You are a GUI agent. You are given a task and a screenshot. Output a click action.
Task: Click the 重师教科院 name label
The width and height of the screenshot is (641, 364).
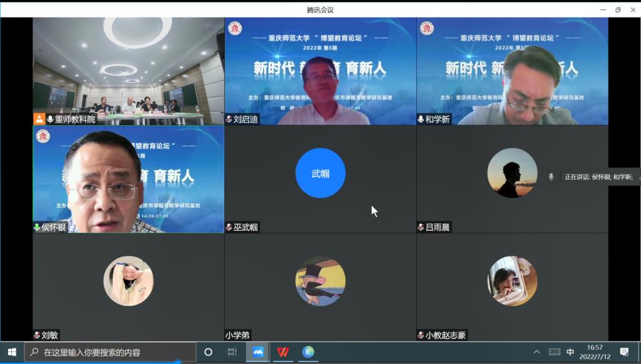(x=74, y=119)
